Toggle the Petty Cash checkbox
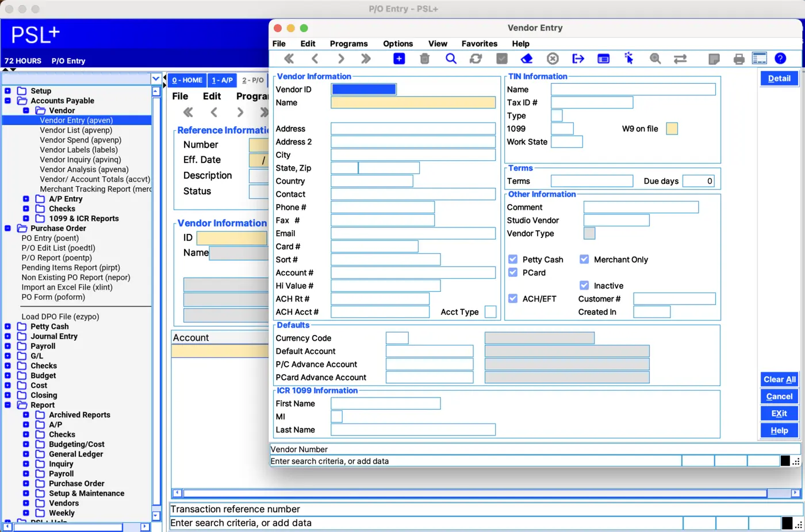Screen dimensions: 805x532 pos(513,260)
